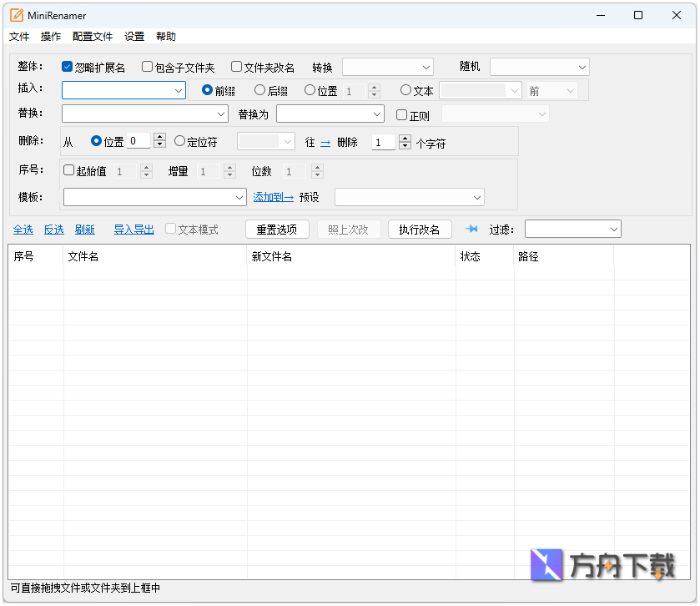Open the 操作 menu
The height and width of the screenshot is (606, 700).
51,36
